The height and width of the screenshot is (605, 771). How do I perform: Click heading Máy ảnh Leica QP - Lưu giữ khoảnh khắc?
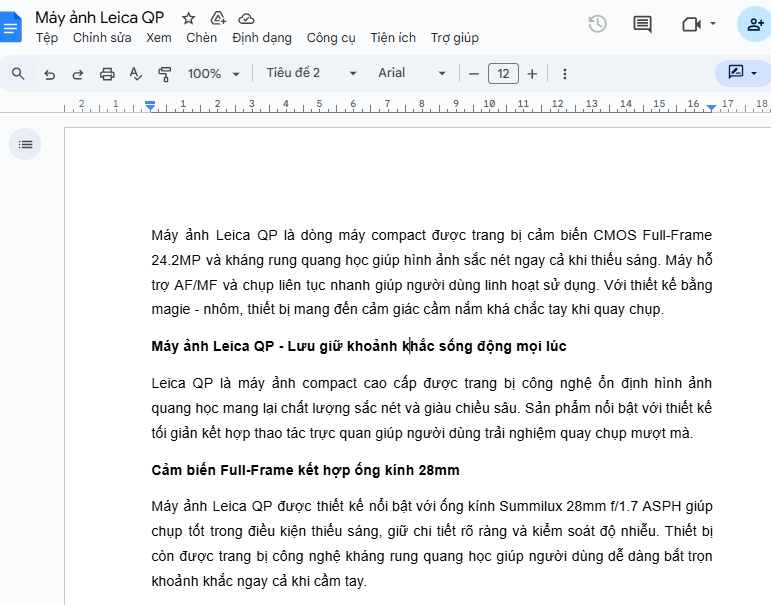tap(359, 346)
